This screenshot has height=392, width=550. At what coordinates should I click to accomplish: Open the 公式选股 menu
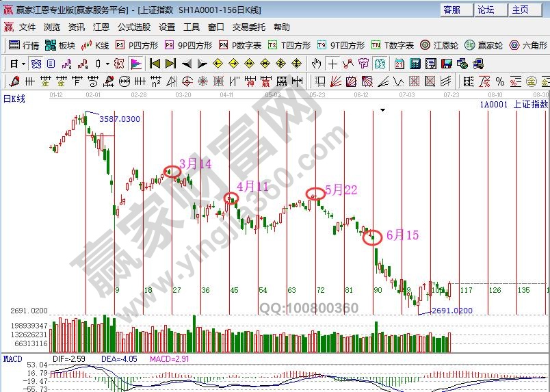133,27
